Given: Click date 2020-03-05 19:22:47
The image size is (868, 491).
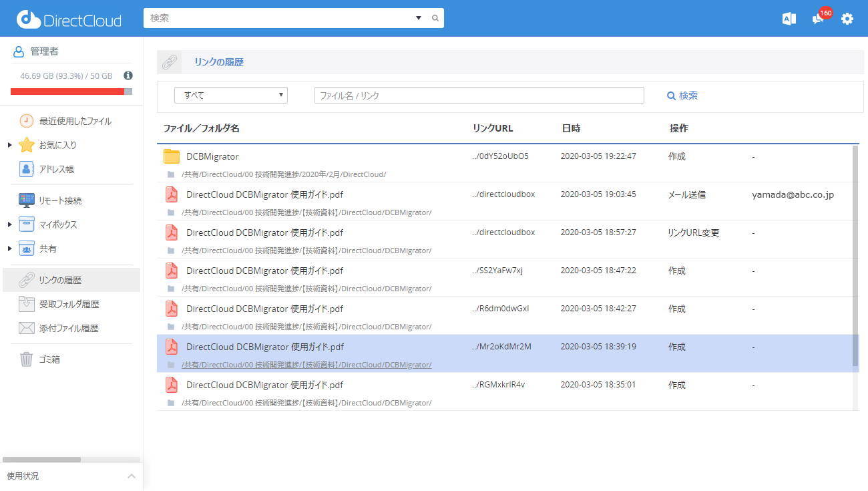Looking at the screenshot, I should [x=598, y=156].
